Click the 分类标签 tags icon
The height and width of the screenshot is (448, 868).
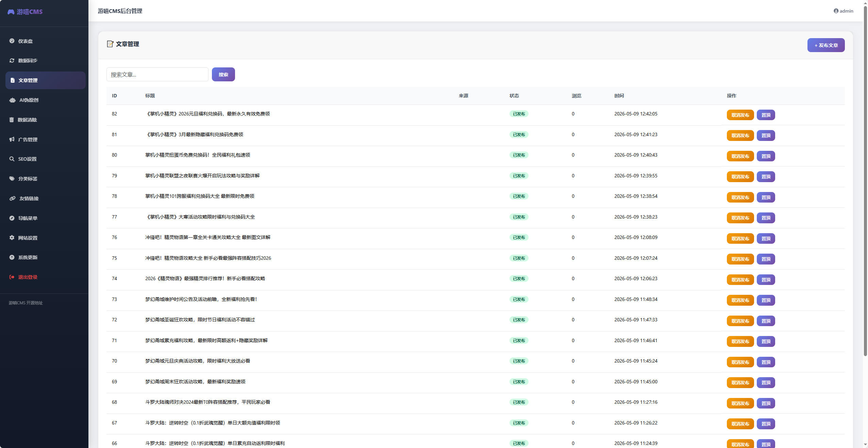point(12,179)
